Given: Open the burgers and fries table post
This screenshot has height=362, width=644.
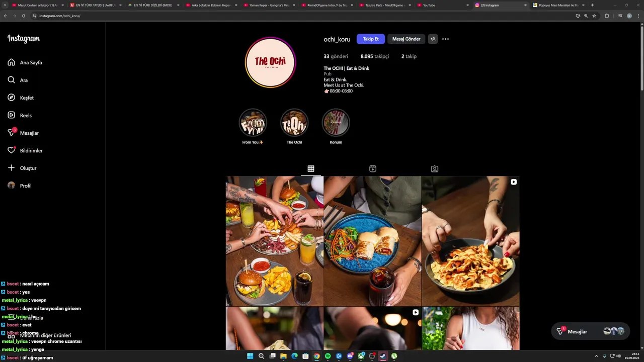Looking at the screenshot, I should point(275,241).
